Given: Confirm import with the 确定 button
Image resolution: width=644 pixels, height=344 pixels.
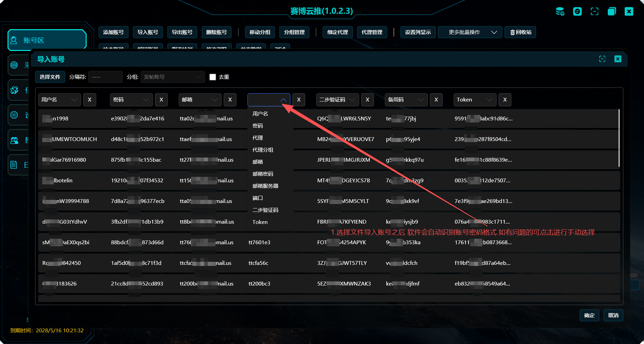Looking at the screenshot, I should 589,315.
